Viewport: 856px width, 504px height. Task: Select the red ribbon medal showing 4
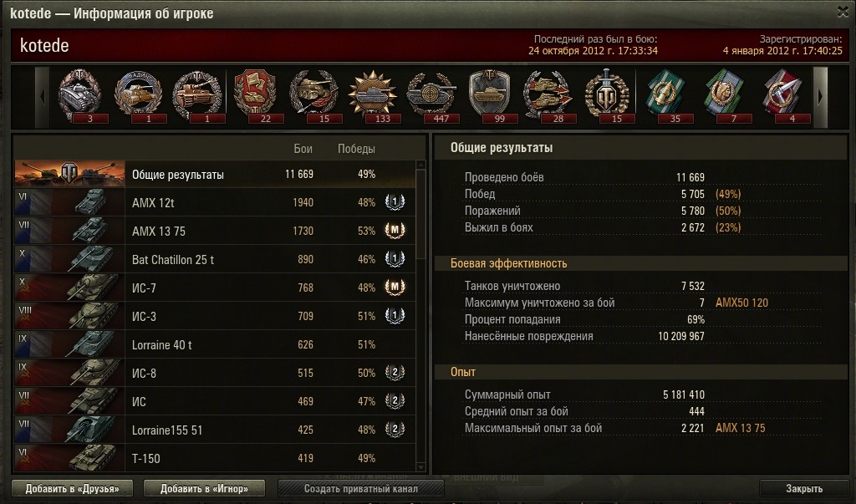click(x=782, y=96)
